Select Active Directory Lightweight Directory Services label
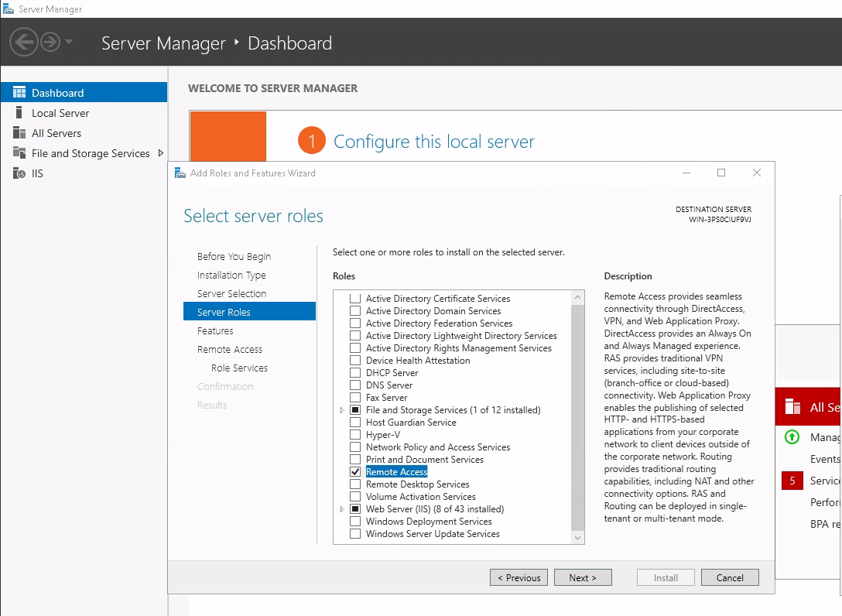 coord(461,336)
